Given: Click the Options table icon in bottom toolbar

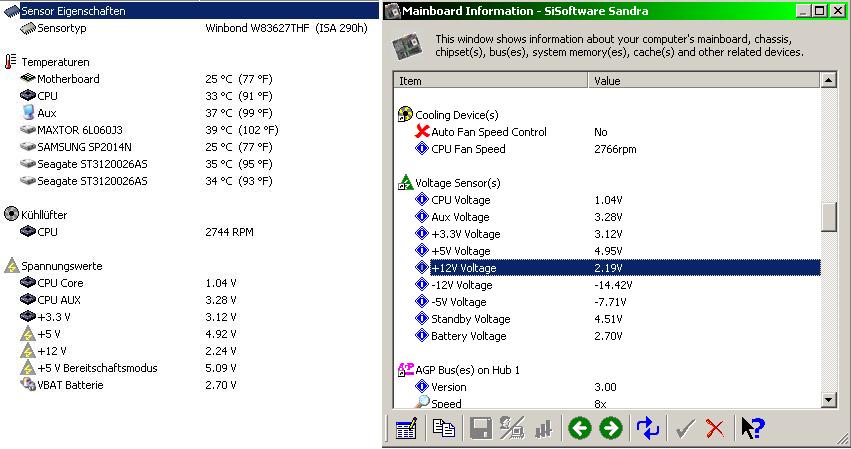Looking at the screenshot, I should click(405, 429).
